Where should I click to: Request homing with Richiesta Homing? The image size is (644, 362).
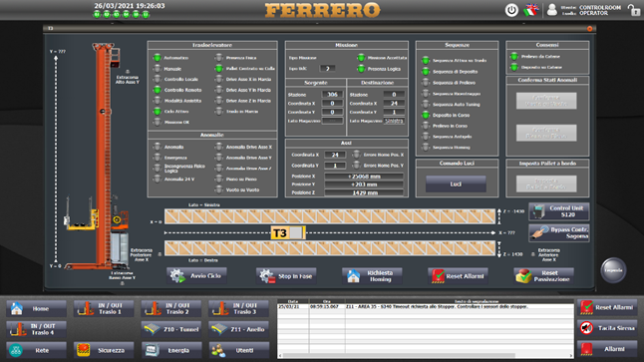point(372,276)
